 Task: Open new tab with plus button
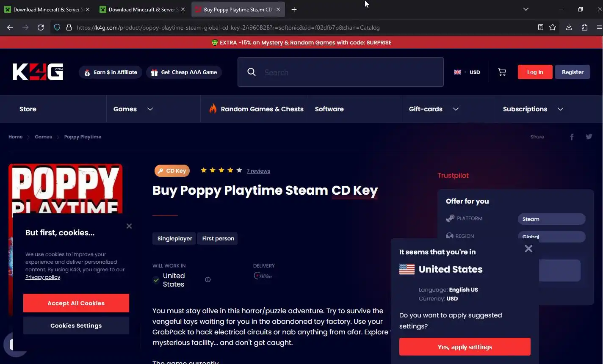pyautogui.click(x=294, y=9)
